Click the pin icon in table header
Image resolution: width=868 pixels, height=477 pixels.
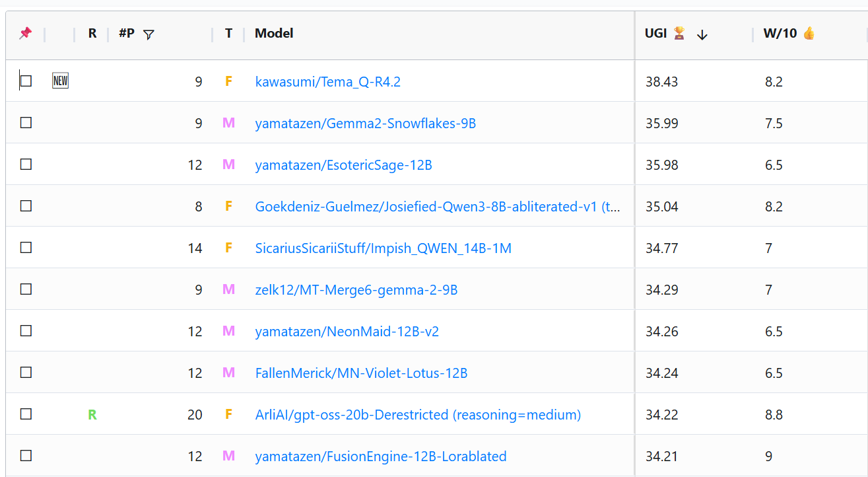coord(25,34)
